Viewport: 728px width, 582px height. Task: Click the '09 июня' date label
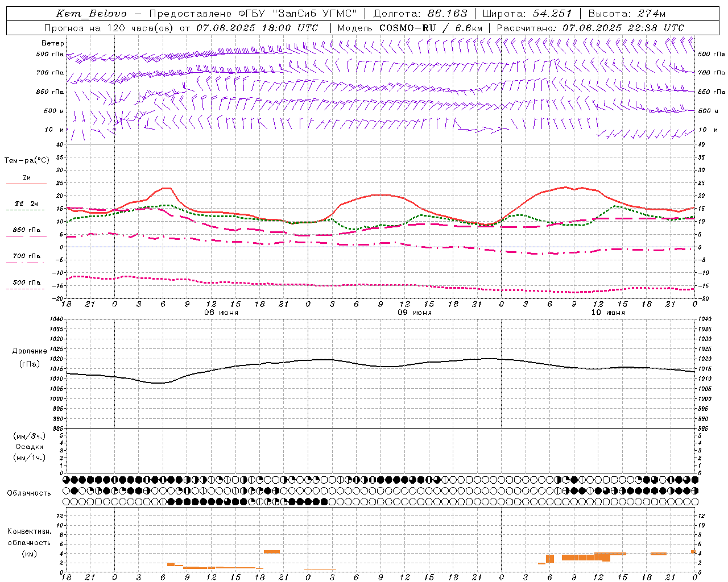pyautogui.click(x=414, y=313)
